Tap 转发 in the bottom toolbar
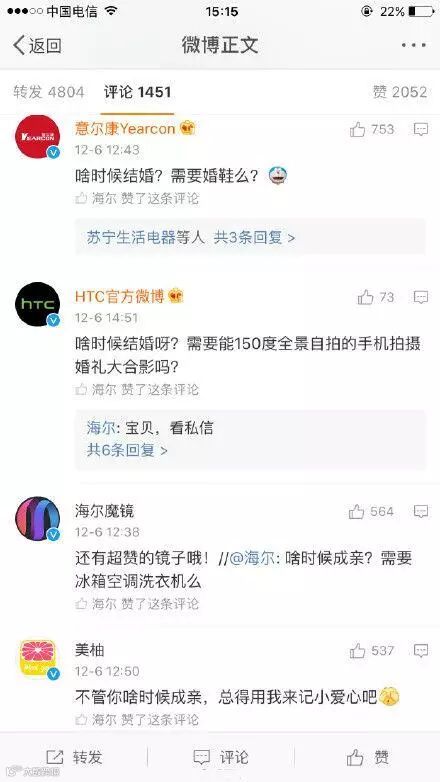The width and height of the screenshot is (440, 782). (x=74, y=757)
